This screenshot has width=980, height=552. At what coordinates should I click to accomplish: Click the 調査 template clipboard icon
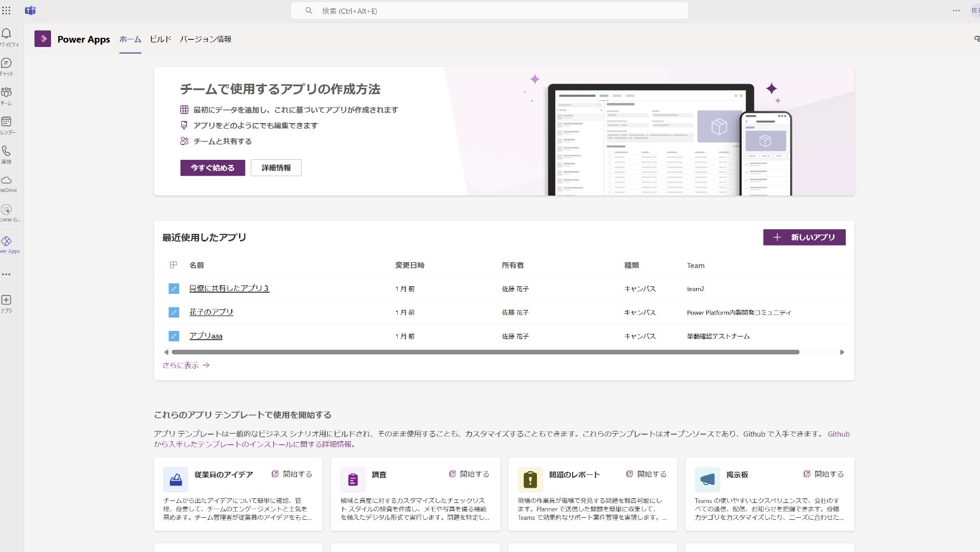click(353, 479)
